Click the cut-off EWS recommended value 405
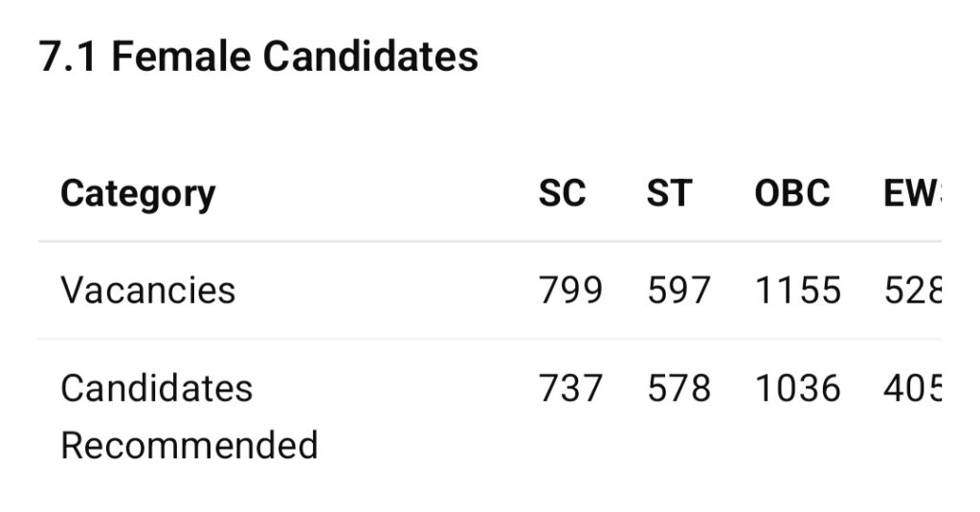This screenshot has height=512, width=980. coord(912,389)
